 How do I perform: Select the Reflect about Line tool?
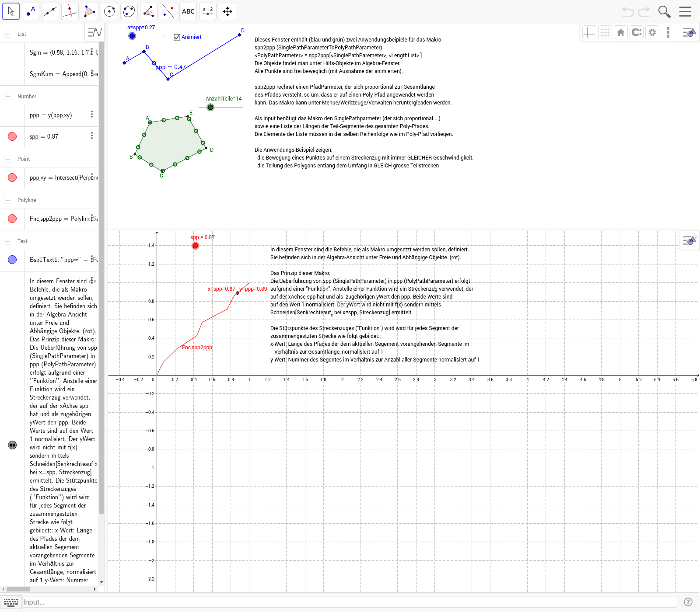click(168, 11)
